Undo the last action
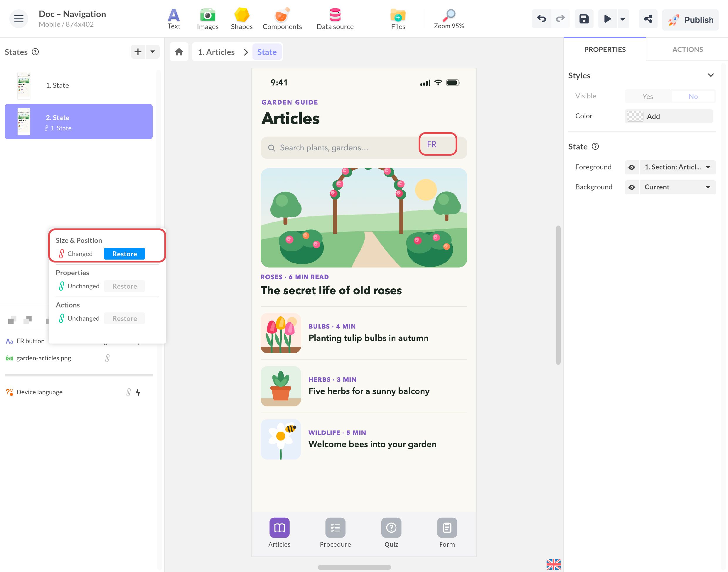Screen dimensions: 728x572 pos(541,19)
